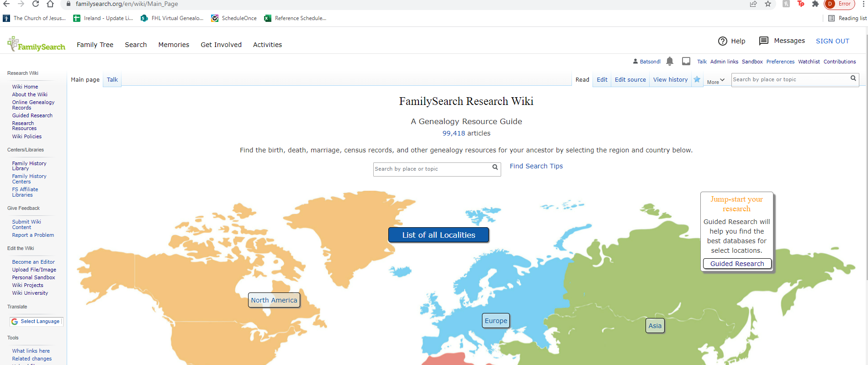868x365 pixels.
Task: Open the Reading list
Action: pos(847,18)
